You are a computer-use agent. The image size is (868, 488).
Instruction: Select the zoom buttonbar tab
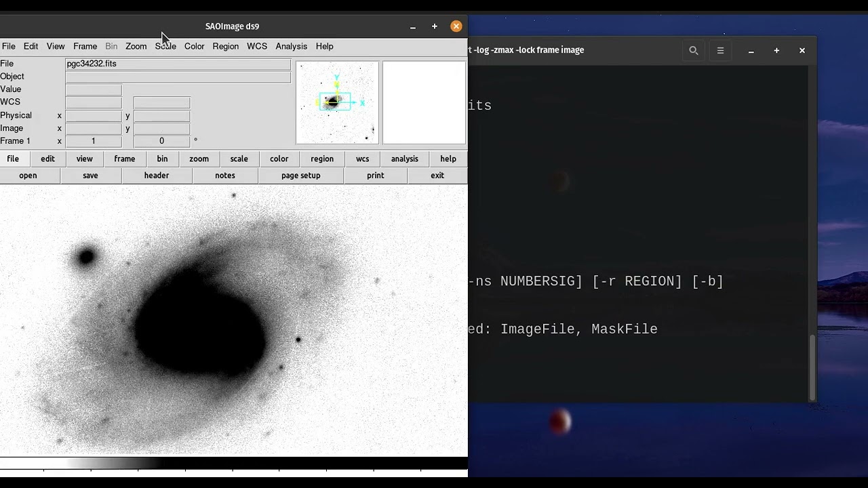pos(199,159)
